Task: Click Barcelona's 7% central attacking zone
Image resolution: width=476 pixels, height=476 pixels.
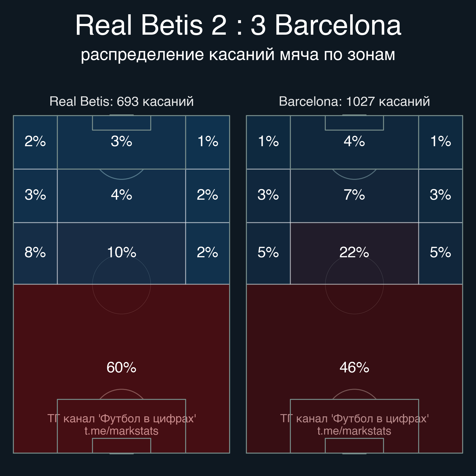Action: coord(354,195)
